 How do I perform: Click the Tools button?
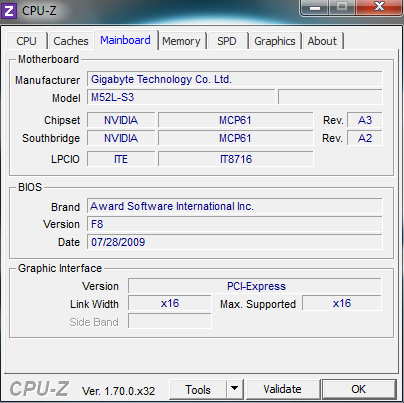coord(198,389)
